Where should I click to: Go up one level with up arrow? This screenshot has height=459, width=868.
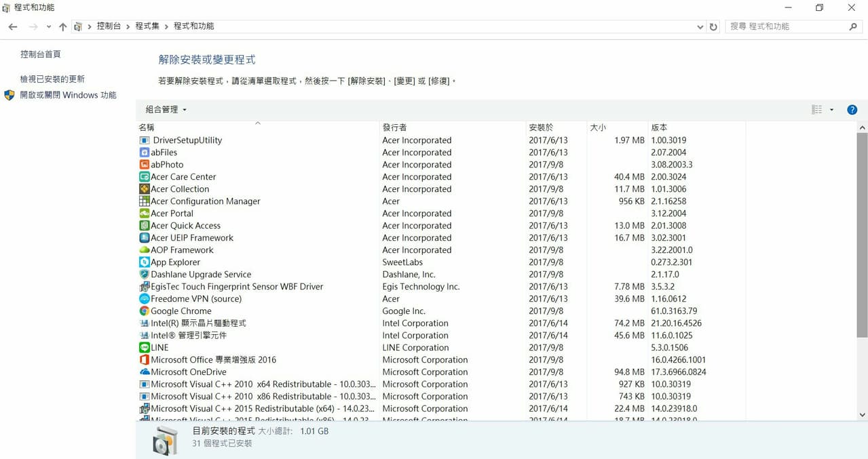coord(62,26)
